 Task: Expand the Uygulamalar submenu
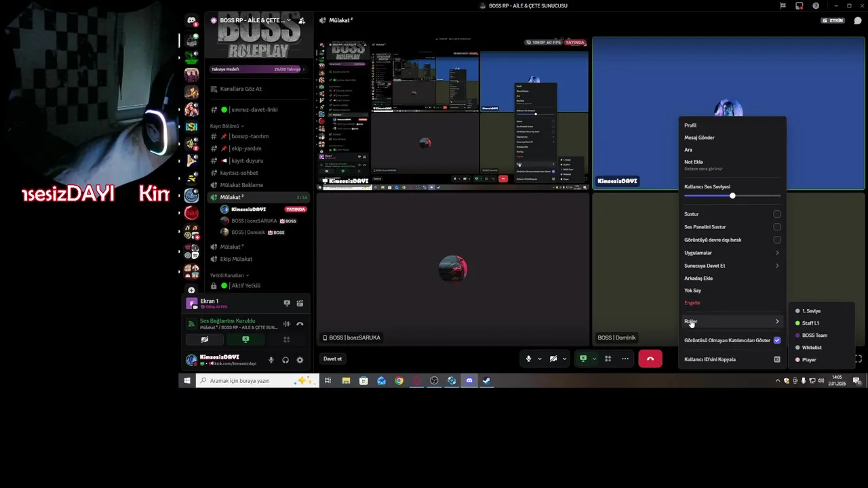(732, 253)
